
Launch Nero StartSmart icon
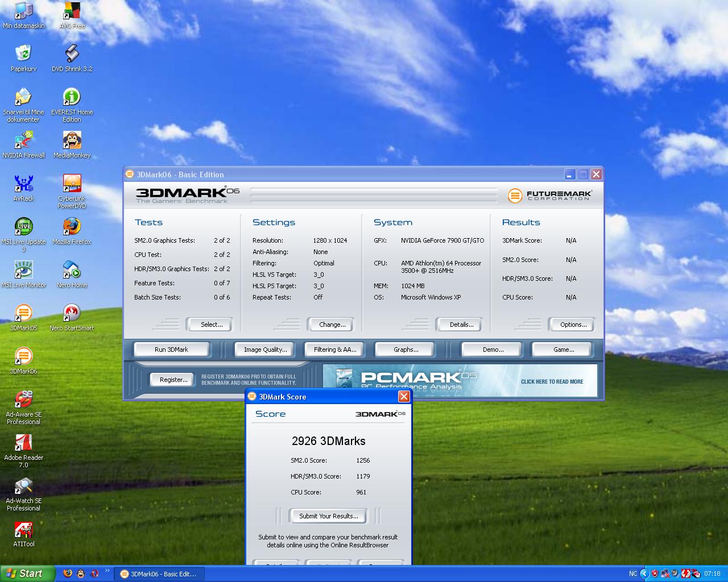click(x=72, y=317)
